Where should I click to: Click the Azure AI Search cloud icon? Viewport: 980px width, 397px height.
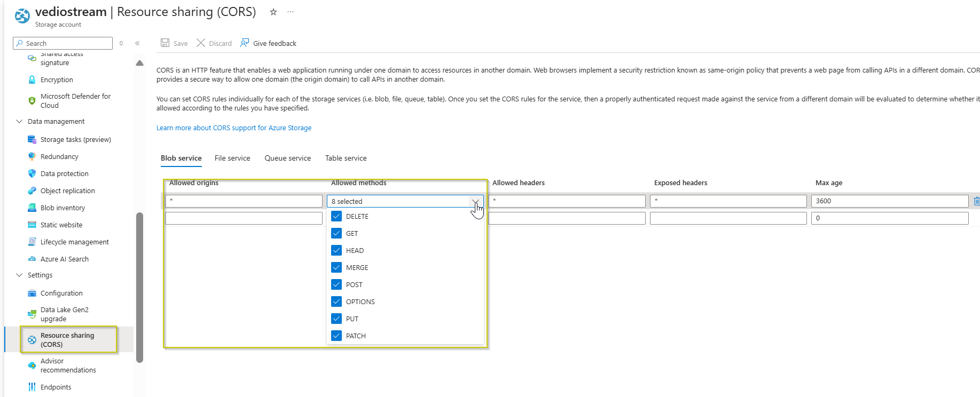click(32, 259)
